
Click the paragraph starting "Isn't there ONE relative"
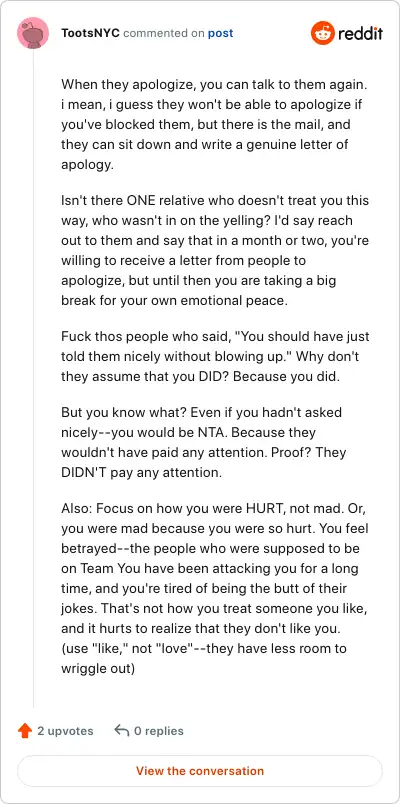tap(215, 250)
